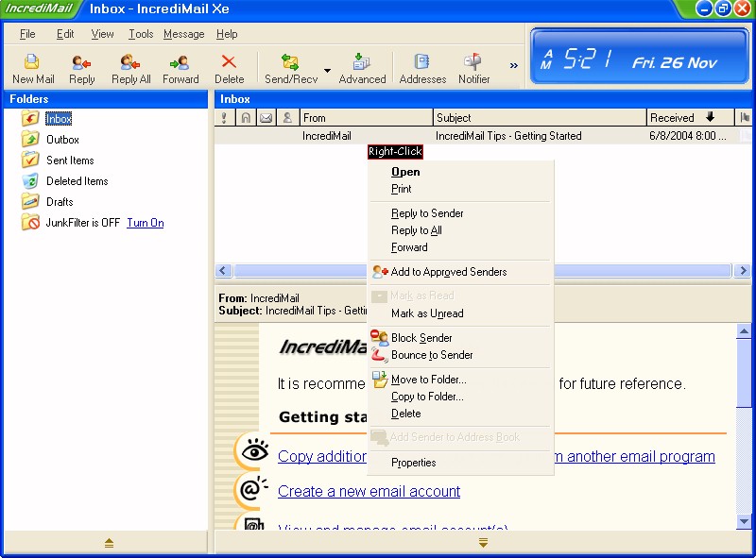
Task: Click the Reply All toolbar icon
Action: point(130,68)
